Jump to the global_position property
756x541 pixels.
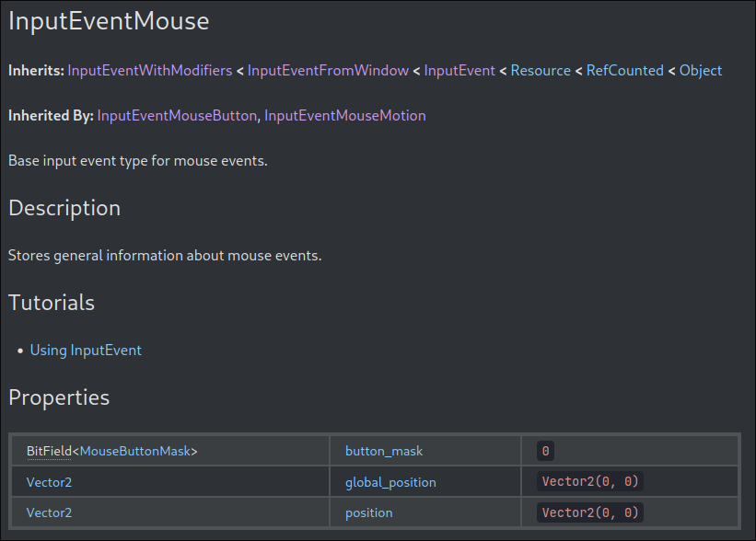[390, 482]
